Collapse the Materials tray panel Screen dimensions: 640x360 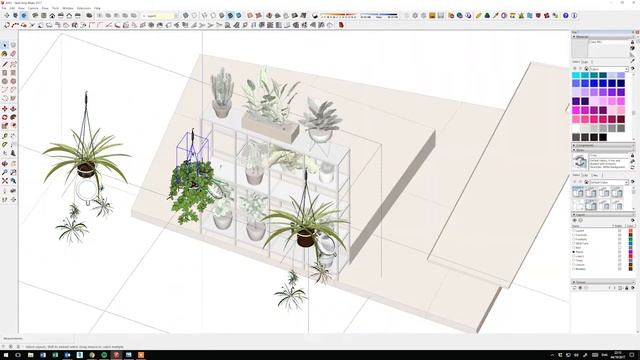pyautogui.click(x=574, y=37)
